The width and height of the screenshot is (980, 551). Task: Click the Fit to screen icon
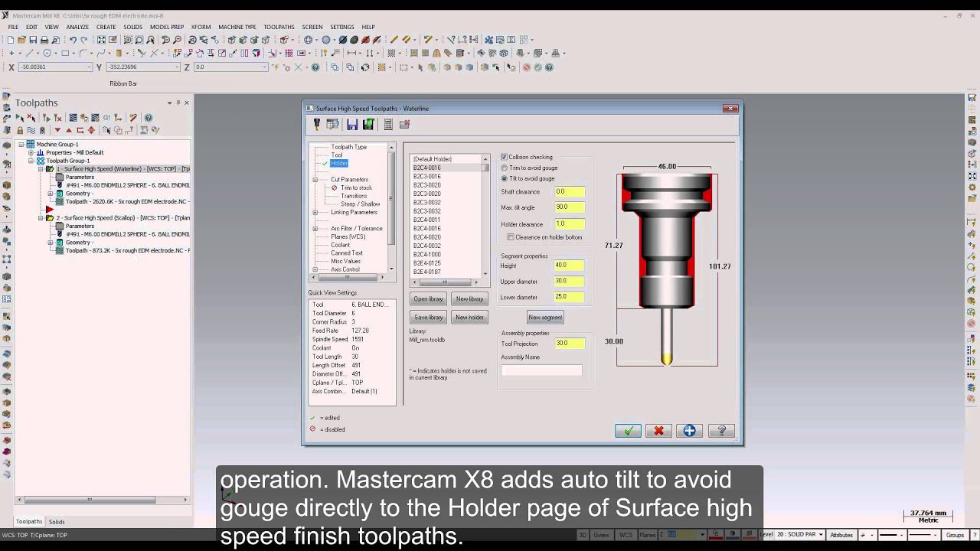[x=101, y=40]
